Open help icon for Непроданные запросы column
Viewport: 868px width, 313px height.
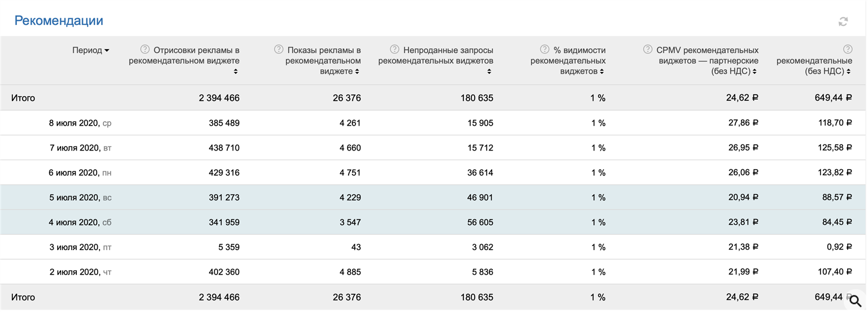click(394, 49)
